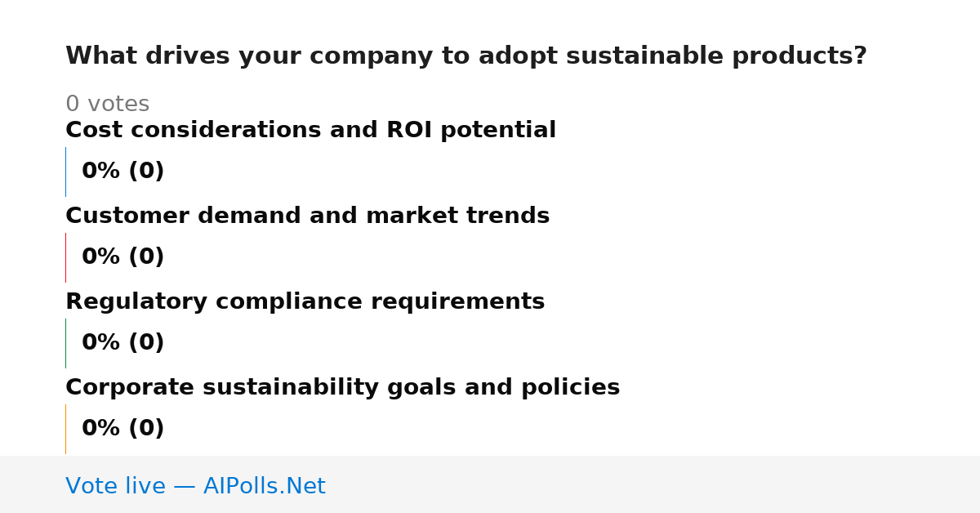This screenshot has width=980, height=513.
Task: Click 0% (0) result for Customer demand
Action: point(122,257)
